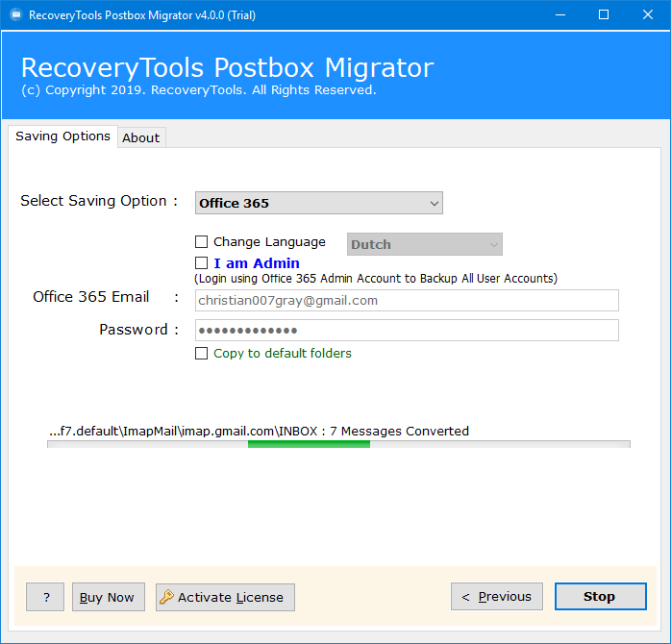Click the Buy Now button

point(109,597)
